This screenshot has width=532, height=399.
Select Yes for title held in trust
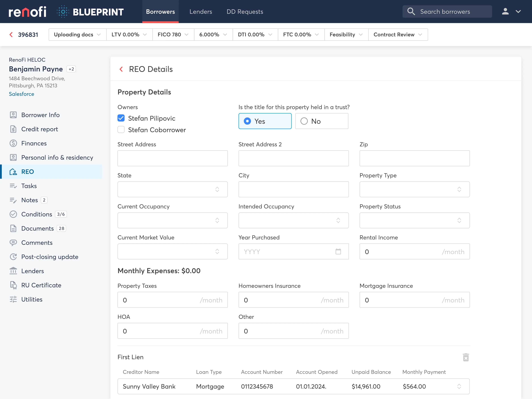[x=265, y=121]
